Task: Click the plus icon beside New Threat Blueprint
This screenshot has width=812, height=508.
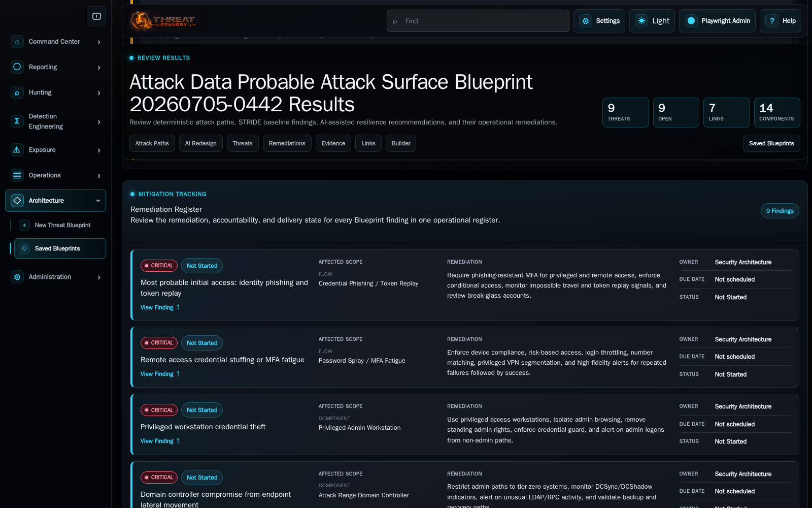Action: (24, 225)
